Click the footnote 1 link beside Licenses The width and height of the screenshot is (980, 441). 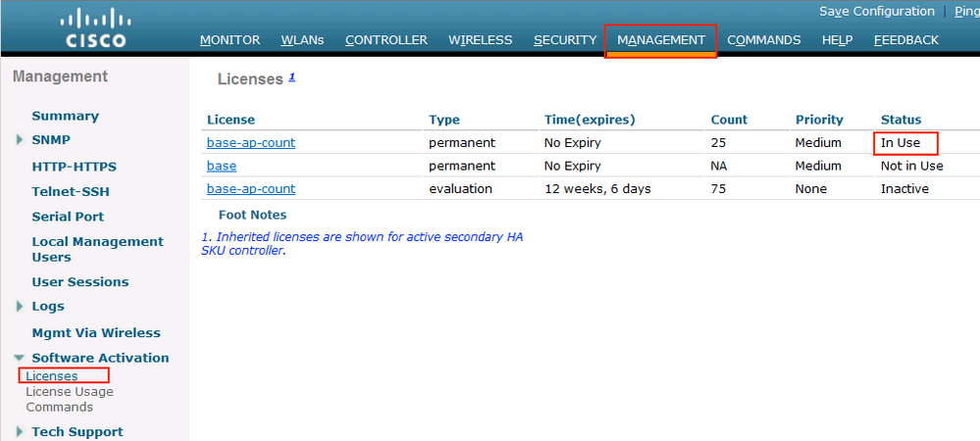[x=292, y=77]
